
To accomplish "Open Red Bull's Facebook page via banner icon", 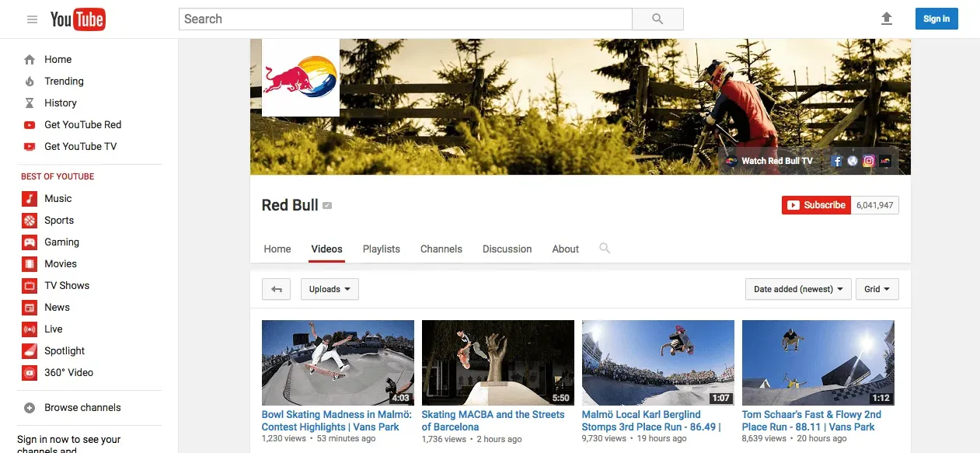I will click(x=836, y=161).
